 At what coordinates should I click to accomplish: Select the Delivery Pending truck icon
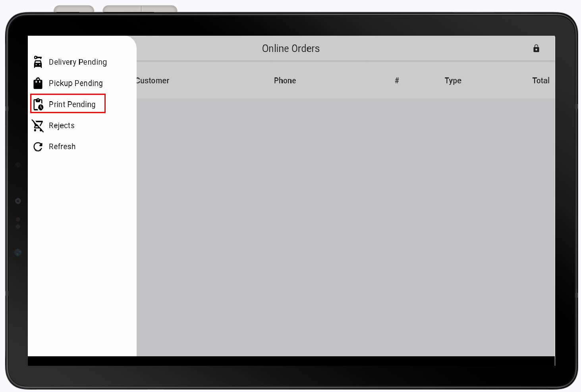coord(38,62)
